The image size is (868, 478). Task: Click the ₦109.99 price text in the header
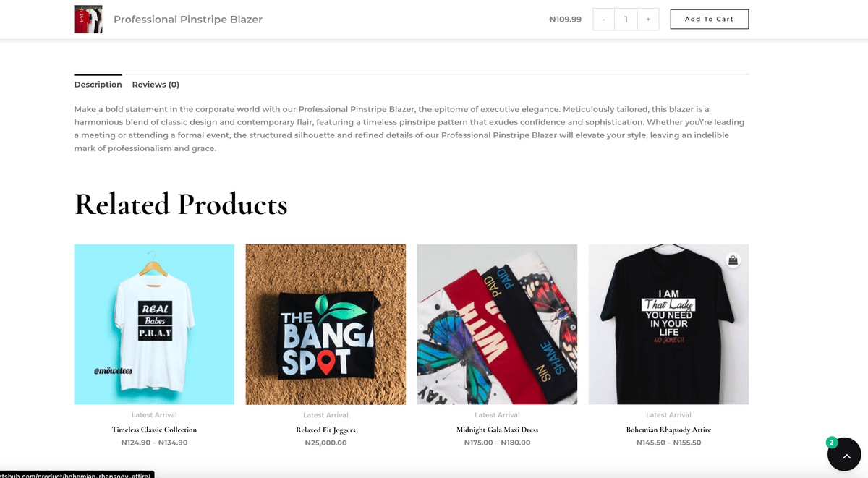tap(565, 19)
